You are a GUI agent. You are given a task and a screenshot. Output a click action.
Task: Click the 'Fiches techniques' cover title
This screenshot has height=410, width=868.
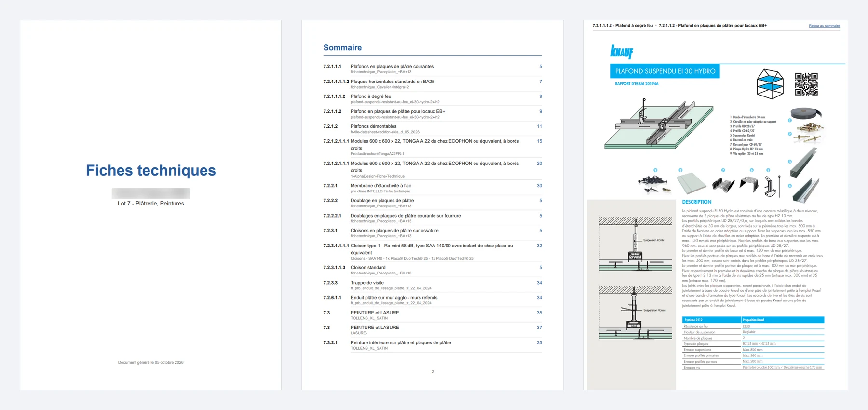click(x=151, y=170)
